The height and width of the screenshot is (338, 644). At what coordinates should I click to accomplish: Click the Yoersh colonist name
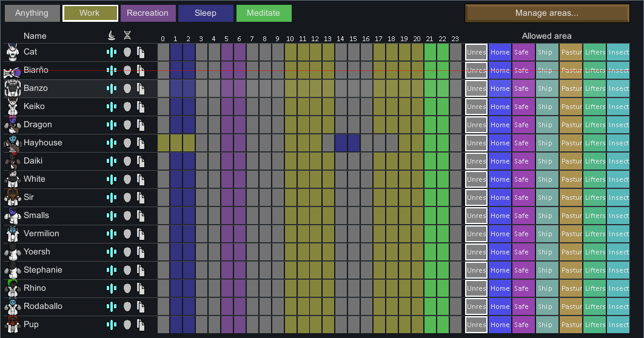coord(37,252)
